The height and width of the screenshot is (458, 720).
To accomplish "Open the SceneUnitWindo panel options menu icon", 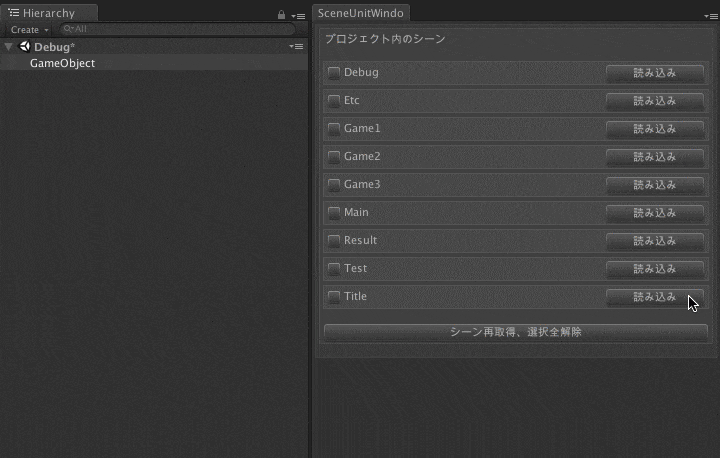I will tap(711, 16).
